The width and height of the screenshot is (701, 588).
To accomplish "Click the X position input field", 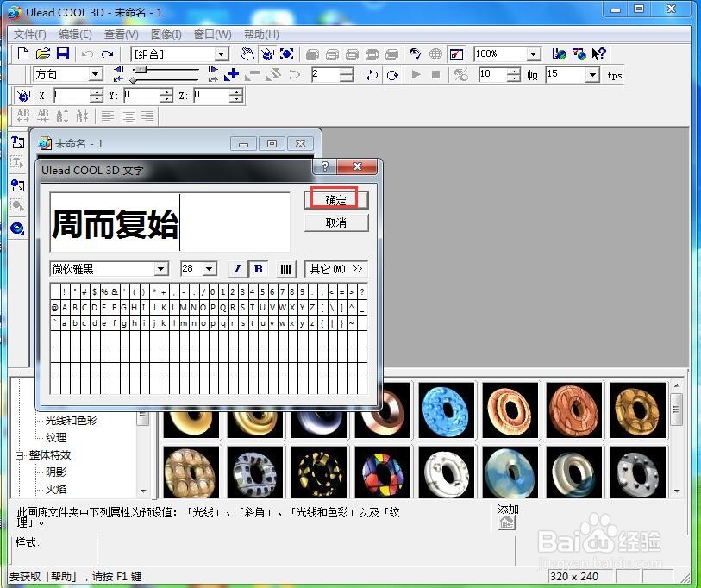I will [x=73, y=95].
